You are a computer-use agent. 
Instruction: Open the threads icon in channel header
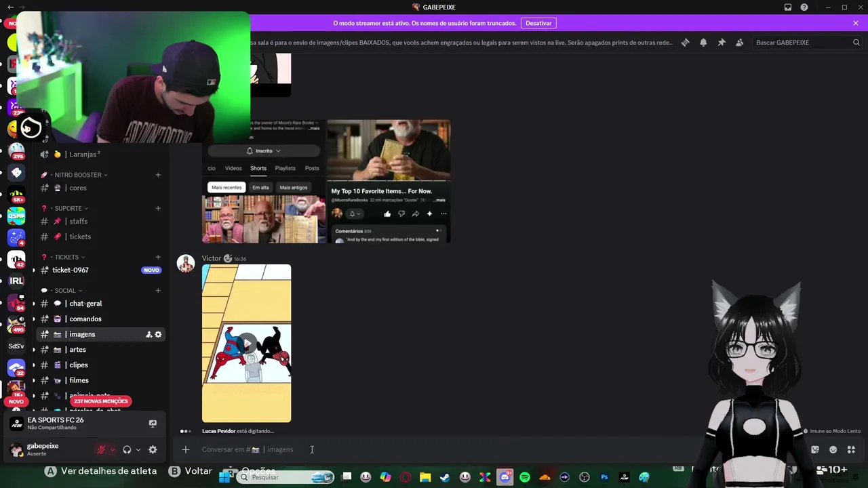click(x=685, y=42)
